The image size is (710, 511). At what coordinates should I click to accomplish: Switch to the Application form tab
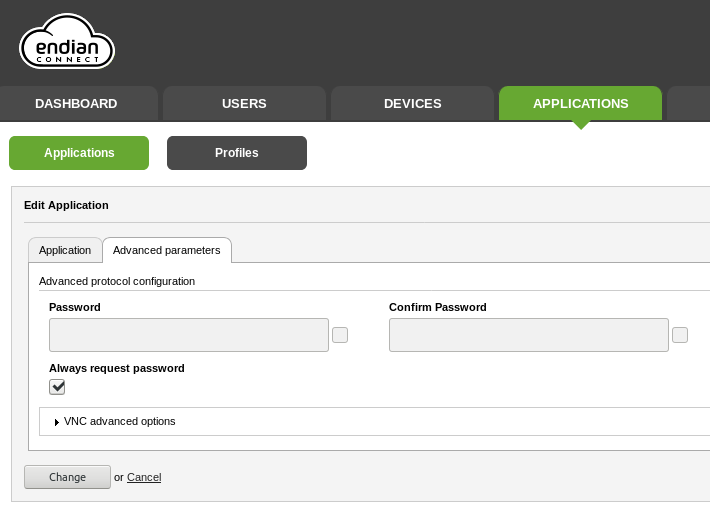click(65, 250)
